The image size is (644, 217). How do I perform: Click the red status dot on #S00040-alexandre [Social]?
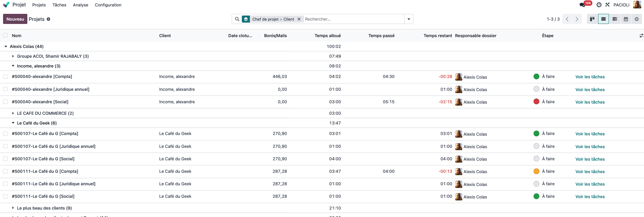(x=536, y=102)
